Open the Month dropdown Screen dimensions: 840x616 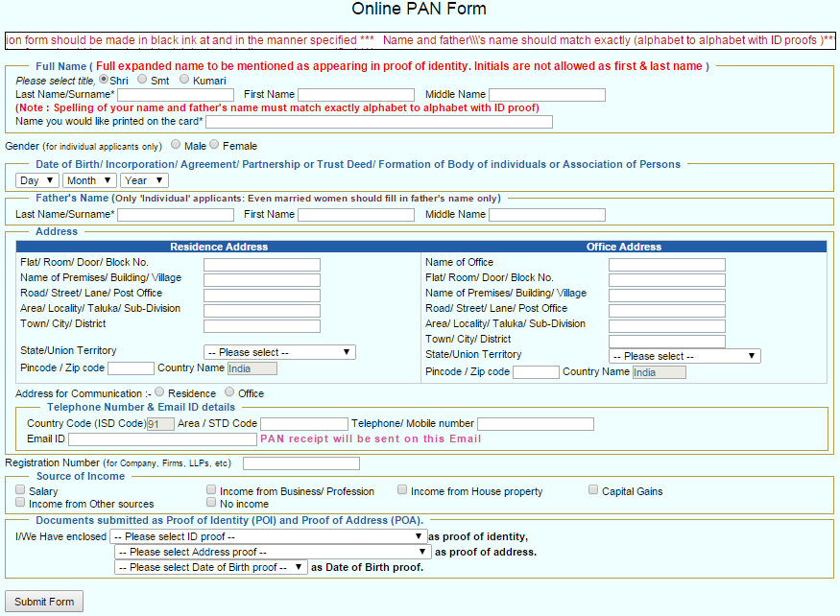pyautogui.click(x=88, y=179)
